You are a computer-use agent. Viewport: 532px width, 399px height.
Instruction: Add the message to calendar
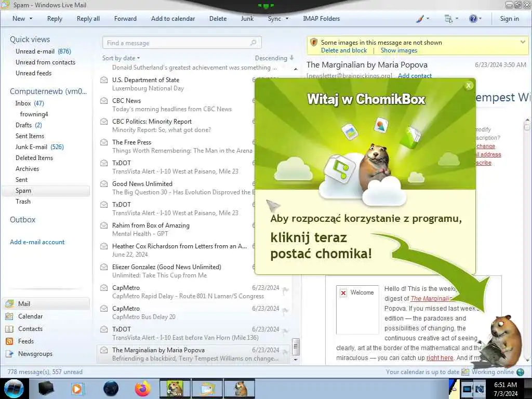(173, 19)
